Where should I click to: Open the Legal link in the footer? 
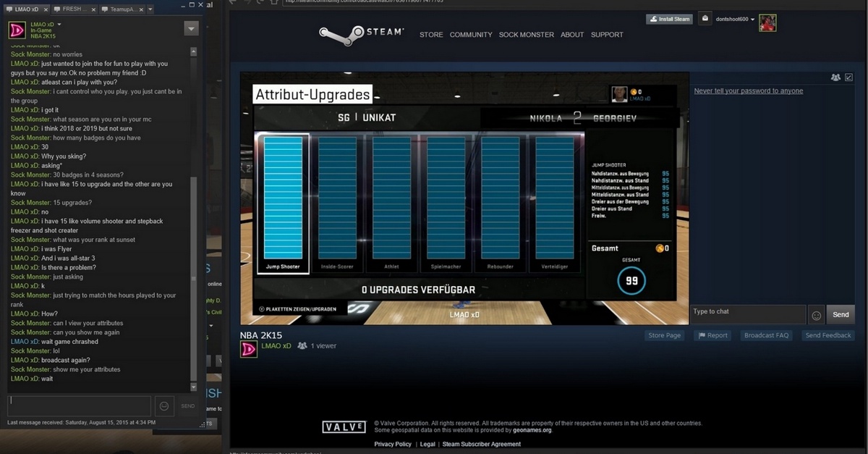point(427,444)
